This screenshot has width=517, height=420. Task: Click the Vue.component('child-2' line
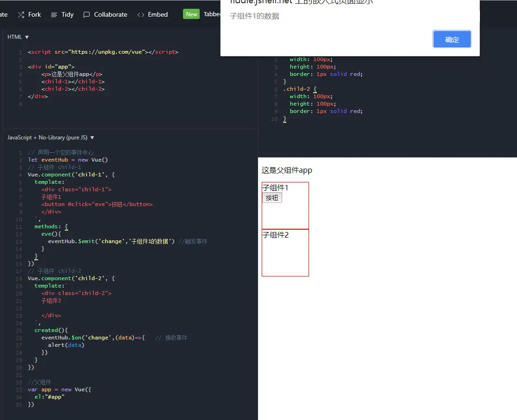(71, 279)
